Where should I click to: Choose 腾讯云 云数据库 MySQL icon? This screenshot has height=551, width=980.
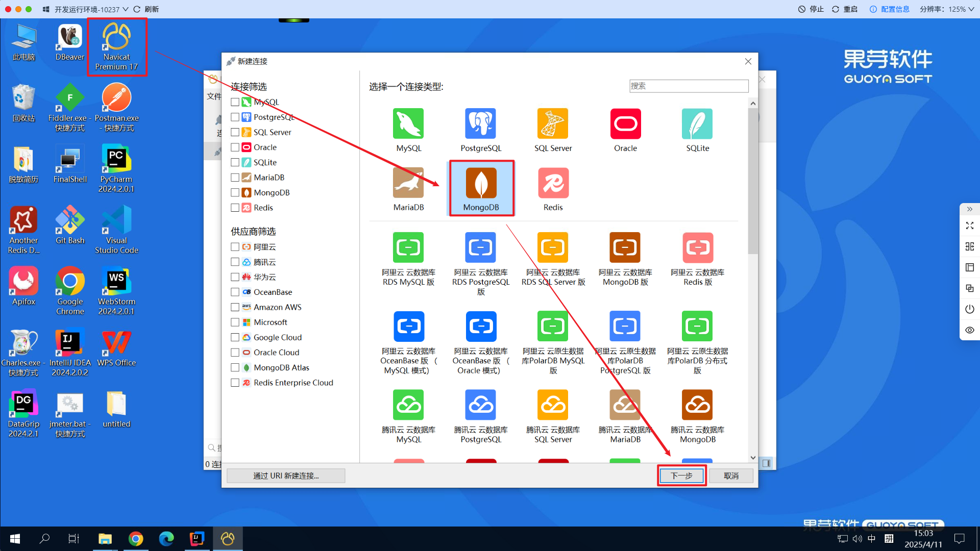click(x=408, y=405)
